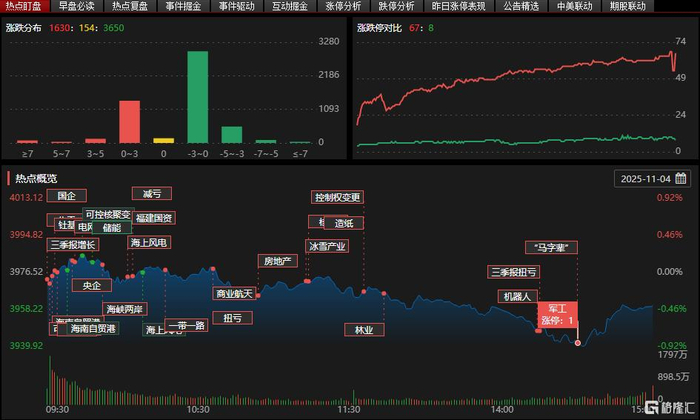Select the 事件掘金 tab

(x=183, y=6)
